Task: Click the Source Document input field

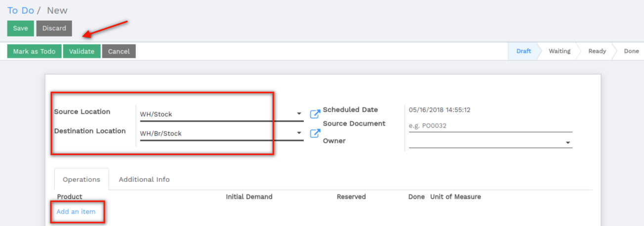Action: (x=491, y=126)
